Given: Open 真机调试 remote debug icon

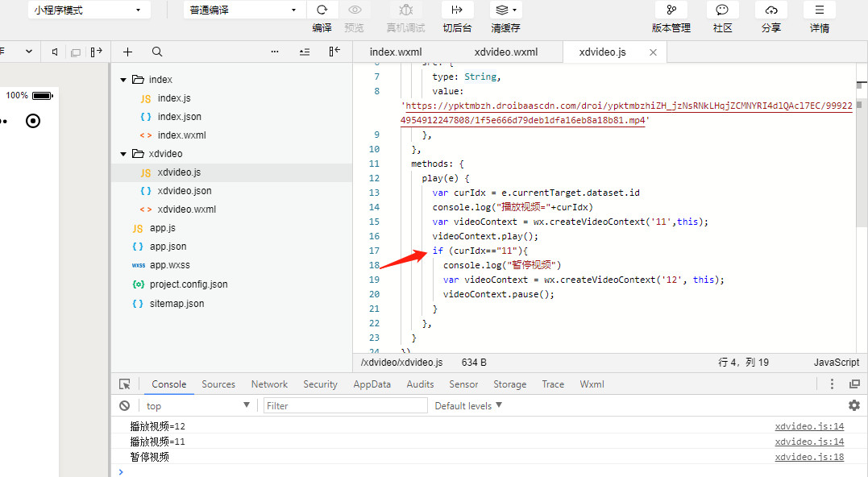Looking at the screenshot, I should click(405, 10).
